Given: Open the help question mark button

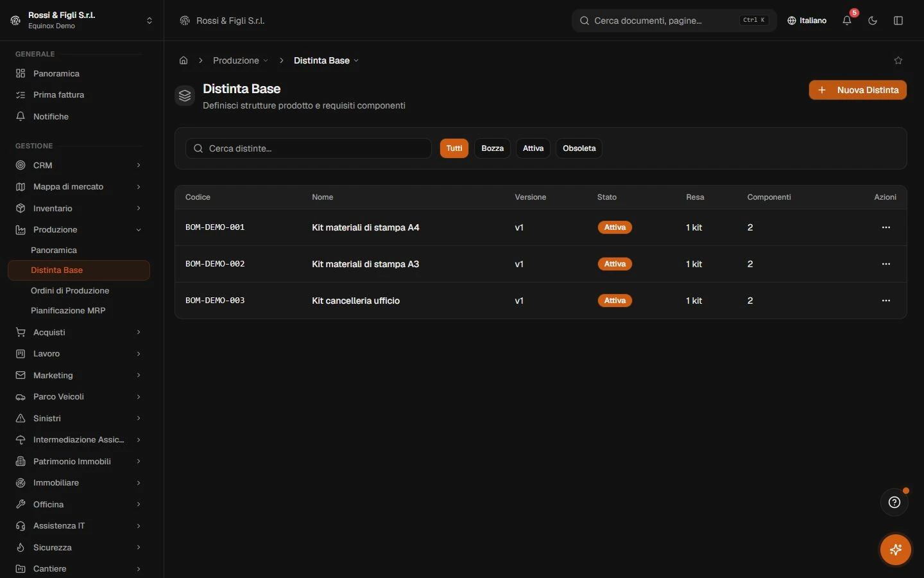Looking at the screenshot, I should pos(894,502).
